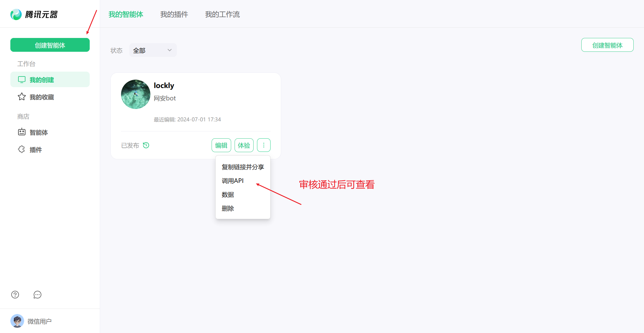Switch to 我的工作流 tab
The image size is (644, 333).
(222, 14)
